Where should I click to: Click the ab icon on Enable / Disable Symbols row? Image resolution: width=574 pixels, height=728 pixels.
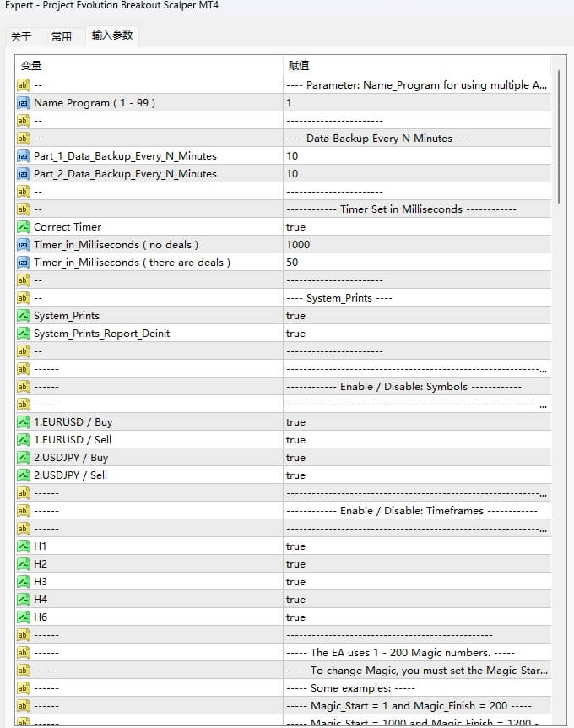(24, 386)
